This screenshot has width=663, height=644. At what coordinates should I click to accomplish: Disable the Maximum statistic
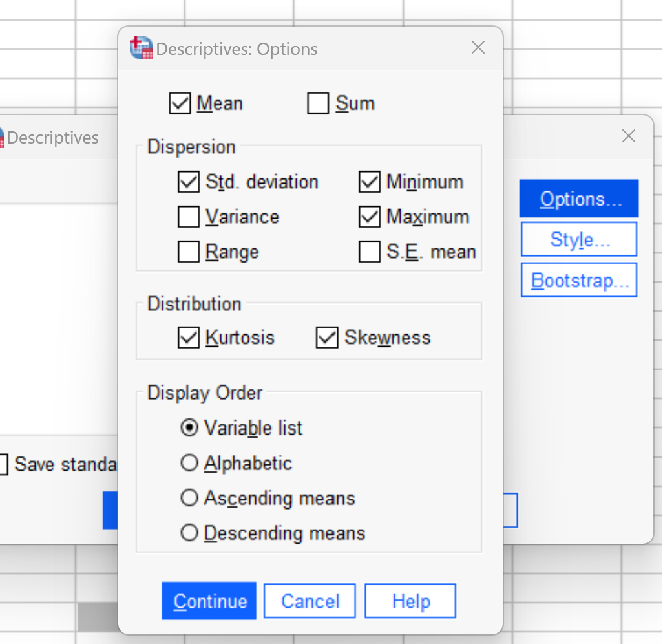pyautogui.click(x=369, y=217)
